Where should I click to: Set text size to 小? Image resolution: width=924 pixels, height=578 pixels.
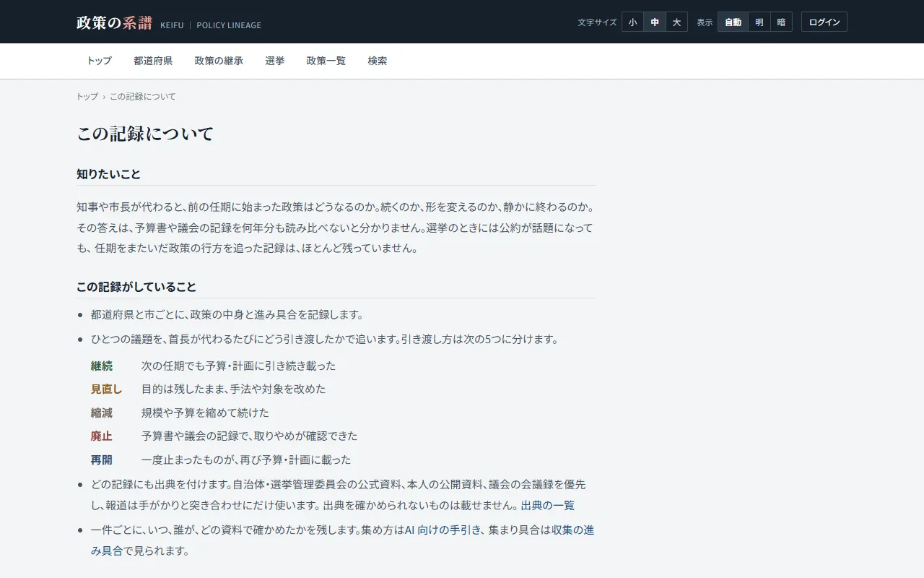click(x=632, y=22)
